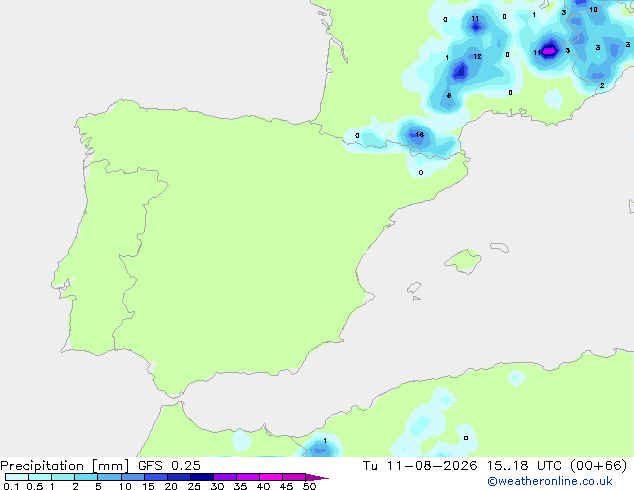
Task: Click the legend tick label '35'
Action: pos(240,486)
